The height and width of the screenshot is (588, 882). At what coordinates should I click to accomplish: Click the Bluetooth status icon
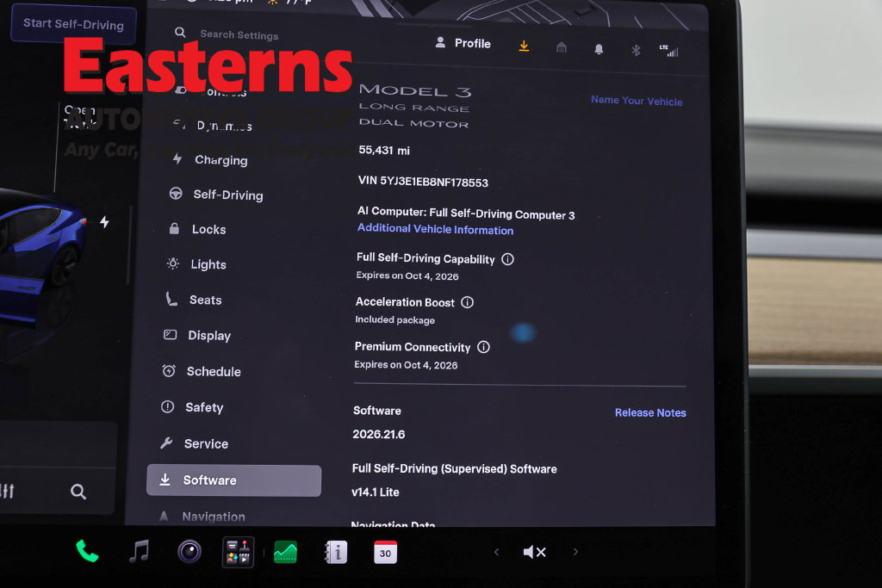point(636,51)
